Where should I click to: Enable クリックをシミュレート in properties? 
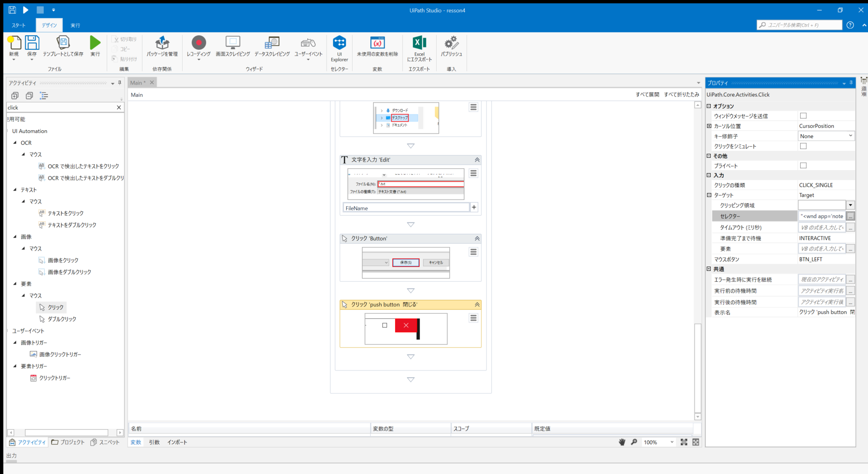tap(803, 146)
